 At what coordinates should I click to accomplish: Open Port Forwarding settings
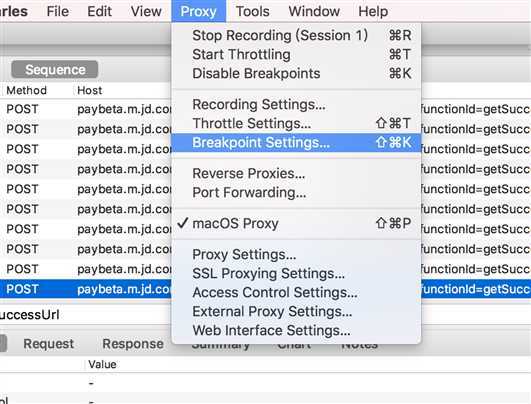tap(296, 193)
